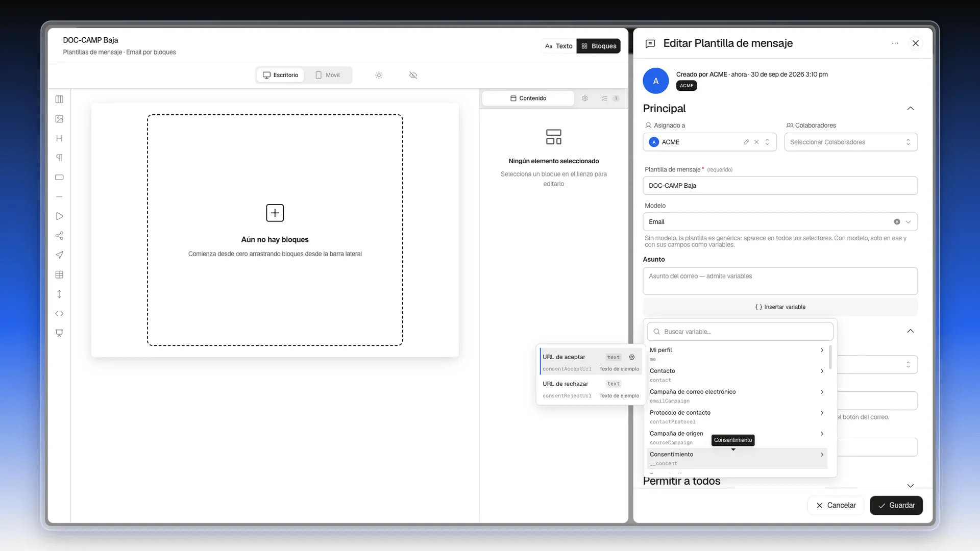Screen dimensions: 980x551
Task: Add a columns block from sidebar
Action: click(59, 99)
